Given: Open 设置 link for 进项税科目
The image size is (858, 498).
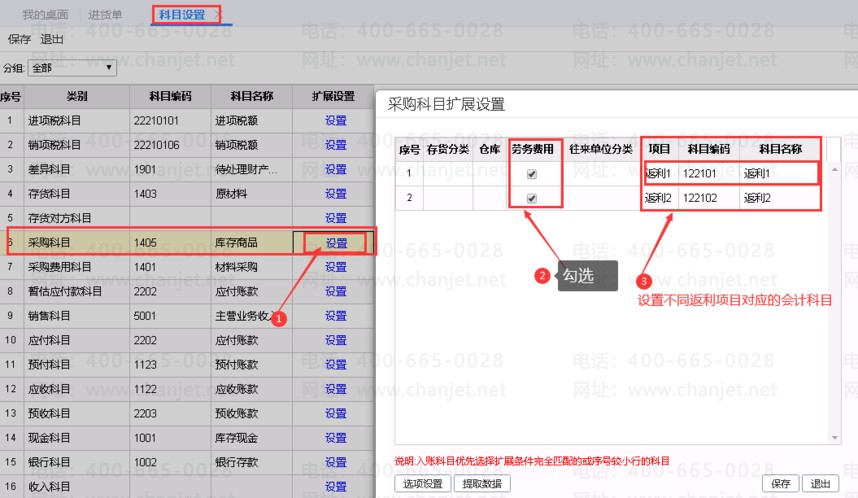Looking at the screenshot, I should [335, 120].
